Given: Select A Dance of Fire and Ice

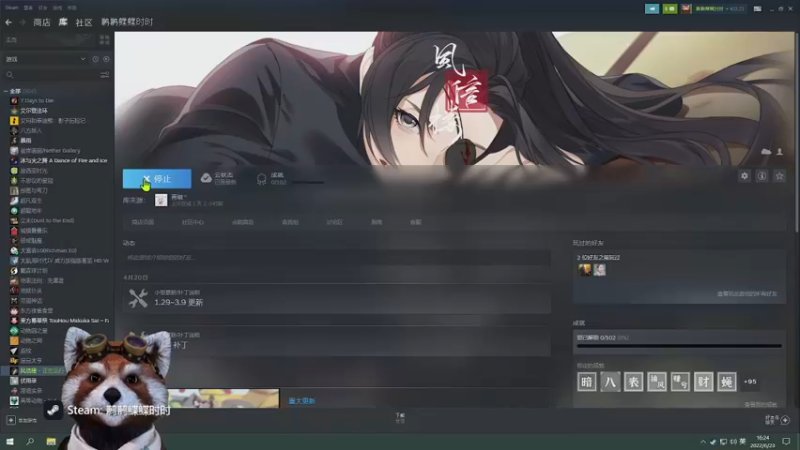Looking at the screenshot, I should (63, 160).
